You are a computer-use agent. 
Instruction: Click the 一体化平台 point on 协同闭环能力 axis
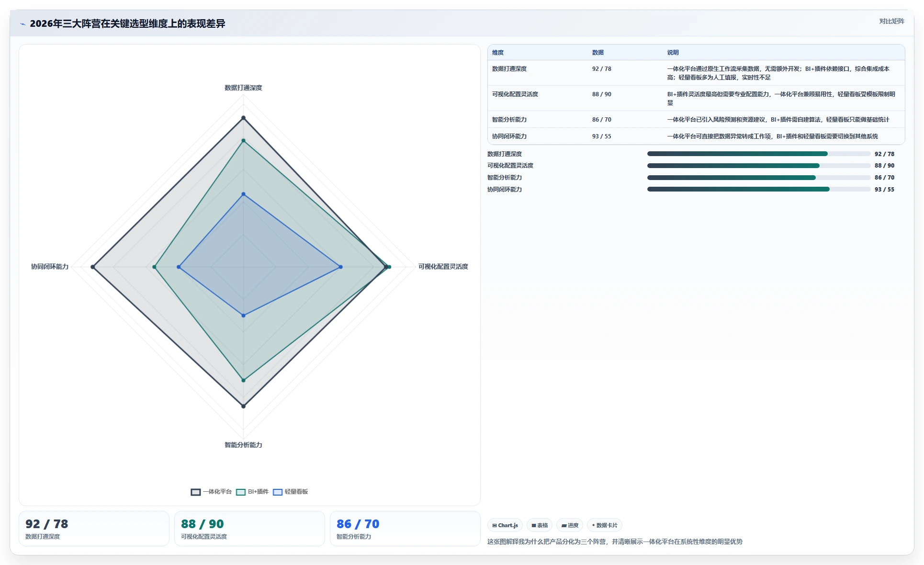pos(93,267)
